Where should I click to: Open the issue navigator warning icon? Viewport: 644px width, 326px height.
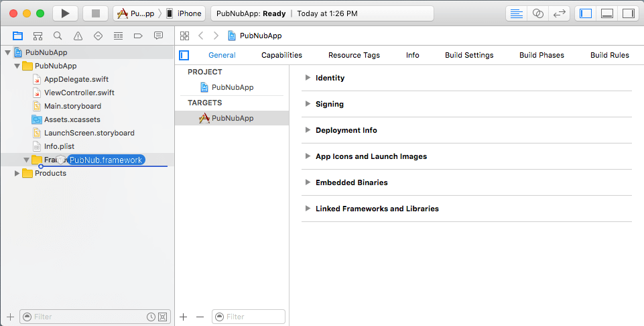(78, 36)
